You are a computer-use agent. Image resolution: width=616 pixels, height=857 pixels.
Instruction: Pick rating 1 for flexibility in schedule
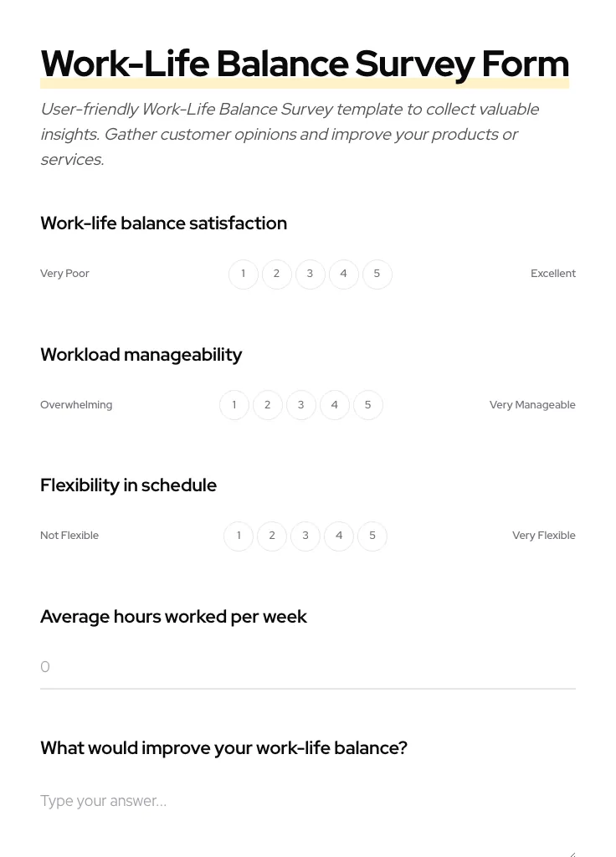(x=239, y=536)
